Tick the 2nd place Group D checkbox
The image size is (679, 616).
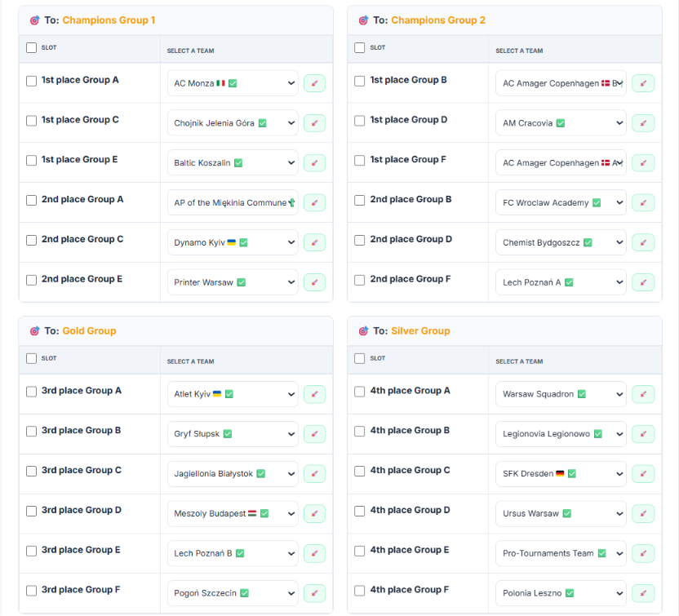point(359,240)
